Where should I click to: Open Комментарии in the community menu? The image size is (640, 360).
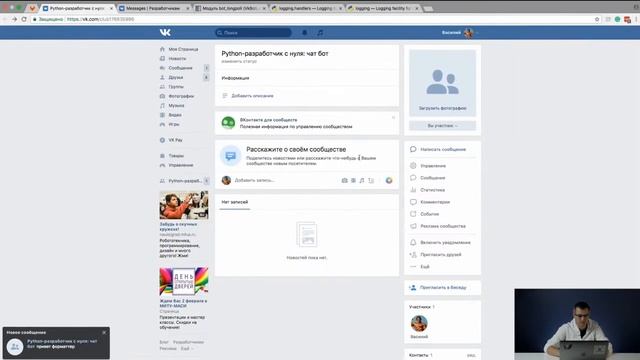435,202
